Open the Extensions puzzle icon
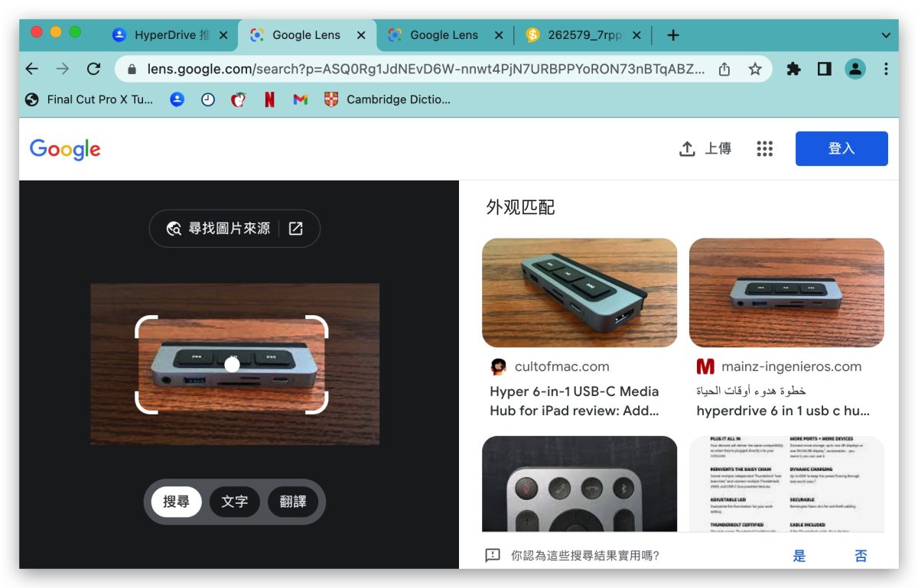The image size is (918, 588). 793,69
